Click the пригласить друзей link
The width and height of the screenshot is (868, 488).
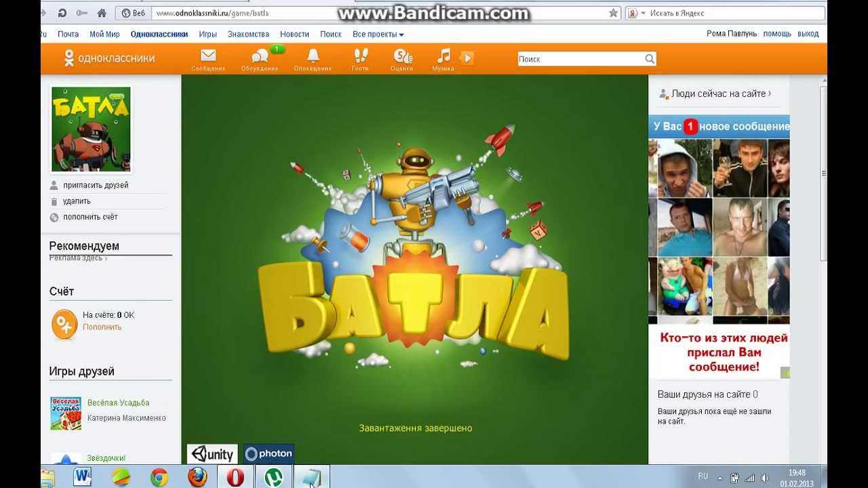(x=96, y=185)
